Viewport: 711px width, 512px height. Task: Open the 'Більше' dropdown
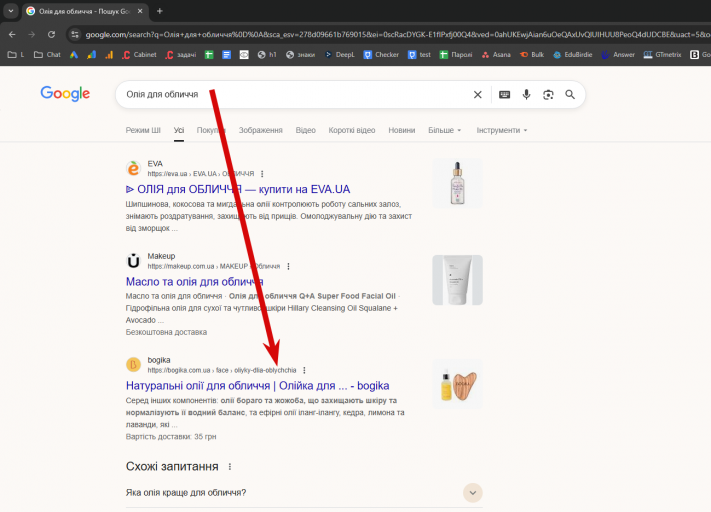pyautogui.click(x=444, y=130)
